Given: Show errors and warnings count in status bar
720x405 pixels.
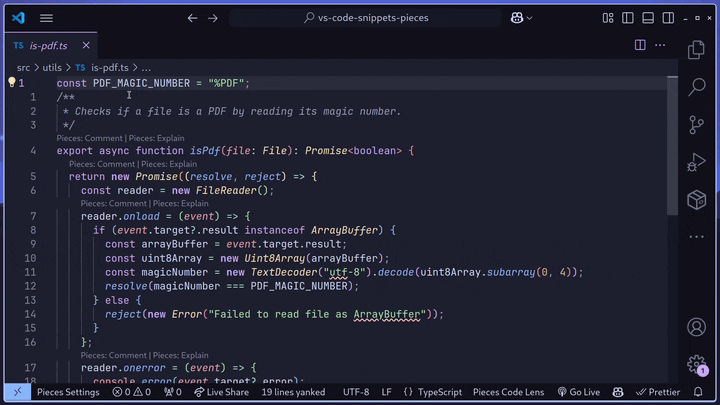Looking at the screenshot, I should point(132,392).
